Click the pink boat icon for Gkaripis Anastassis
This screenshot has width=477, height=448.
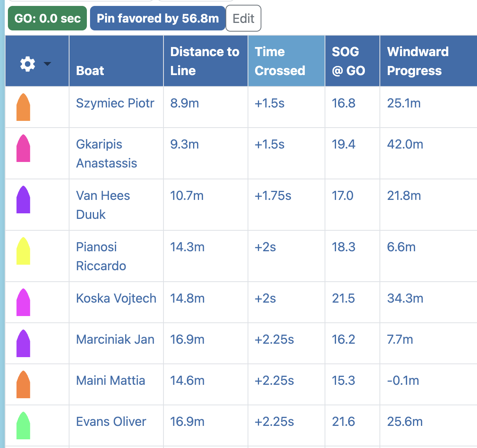[x=23, y=148]
